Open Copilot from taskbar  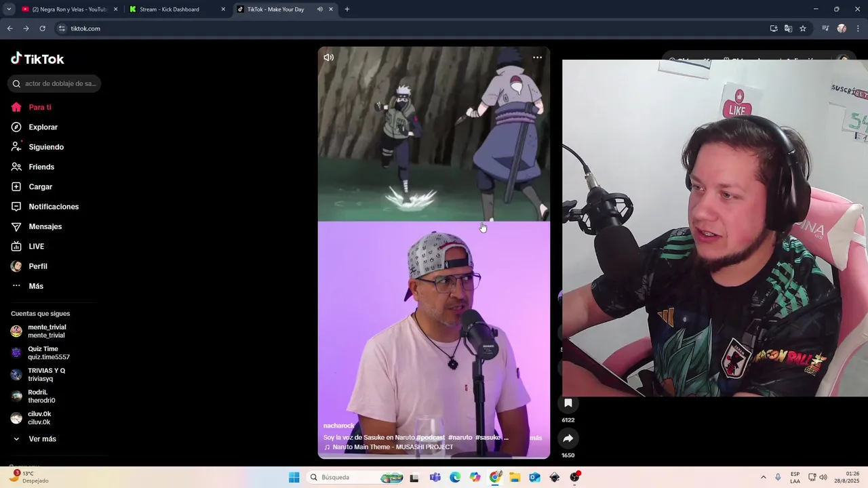pyautogui.click(x=475, y=478)
